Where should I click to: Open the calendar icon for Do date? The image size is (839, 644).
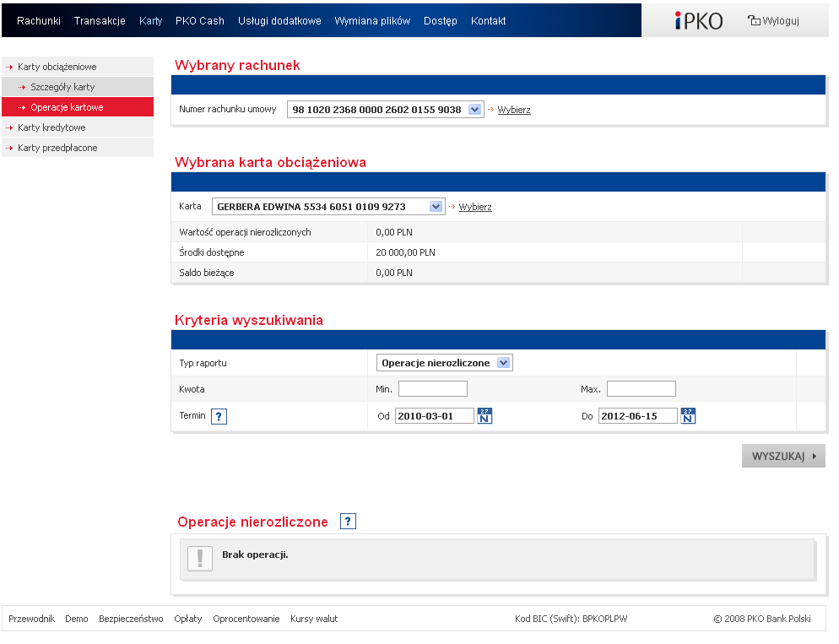pos(688,415)
